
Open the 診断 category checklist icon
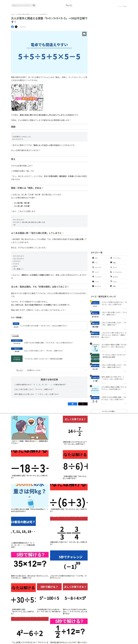tap(111, 286)
